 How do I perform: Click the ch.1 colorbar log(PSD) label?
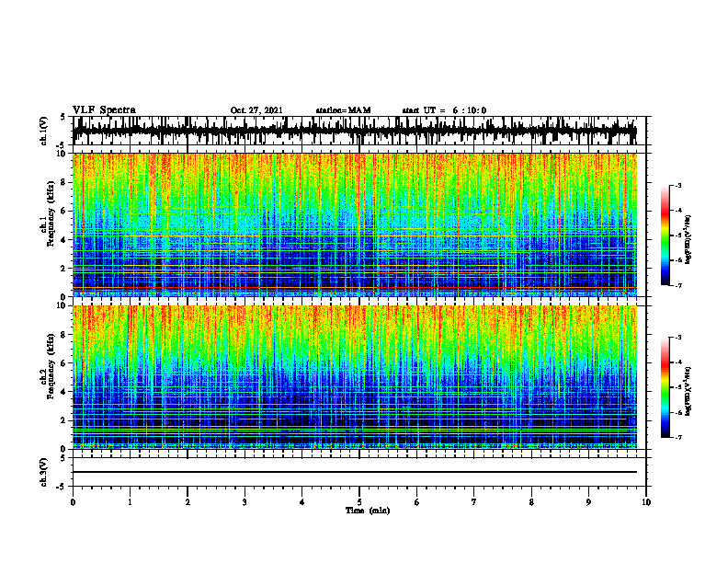(x=688, y=240)
